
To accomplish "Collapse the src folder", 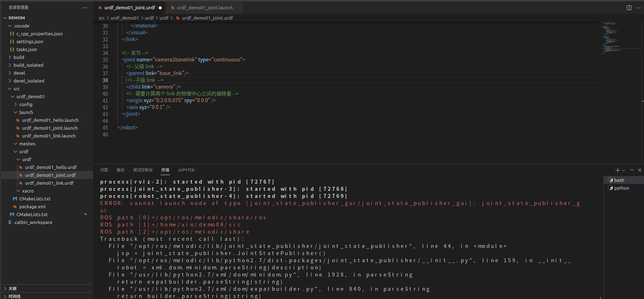I will (10, 89).
